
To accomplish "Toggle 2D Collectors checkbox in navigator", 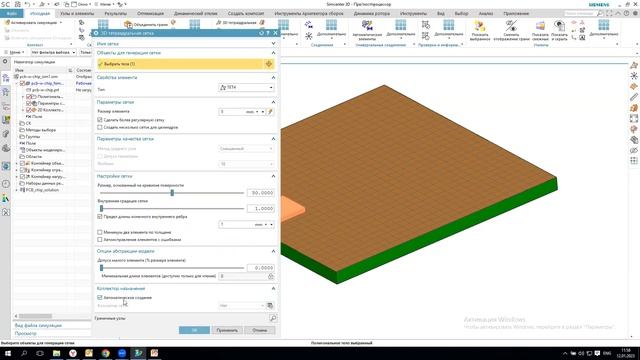I will (29, 110).
